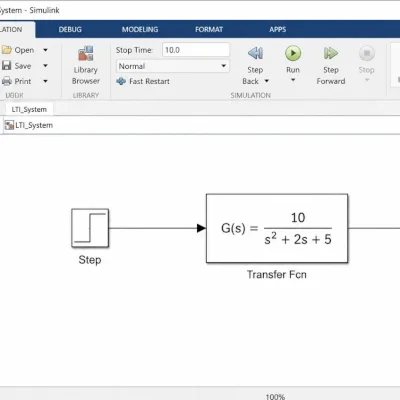Click the Step Forward icon
Viewport: 400px width, 400px height.
click(x=331, y=53)
